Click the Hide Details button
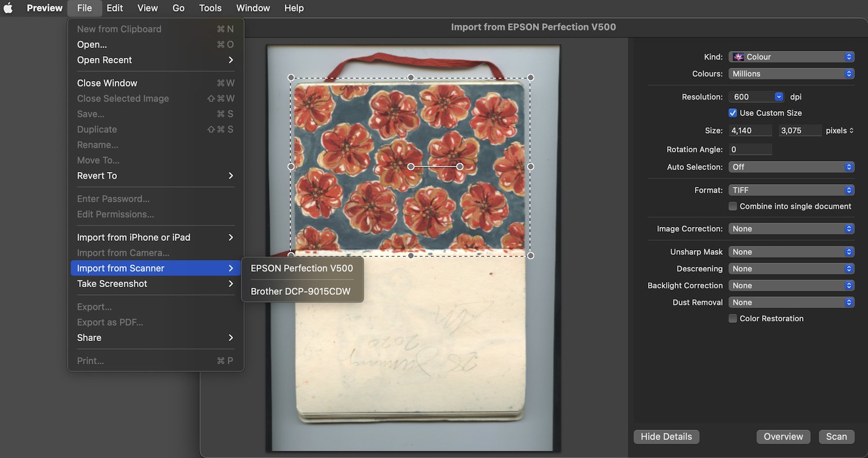This screenshot has width=868, height=458. [666, 437]
